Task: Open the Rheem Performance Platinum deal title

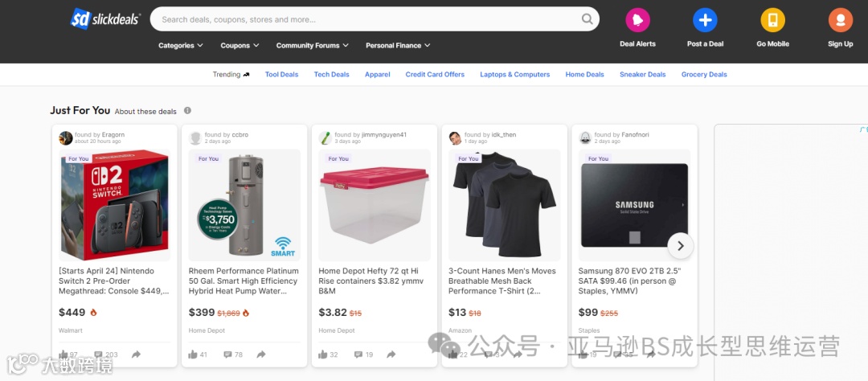Action: [244, 281]
